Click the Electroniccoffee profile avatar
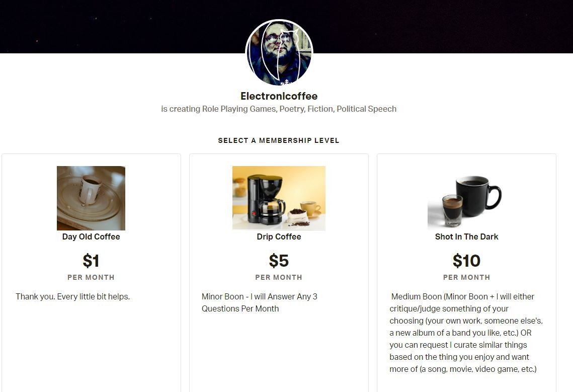Viewport: 573px width, 392px height. [x=279, y=53]
